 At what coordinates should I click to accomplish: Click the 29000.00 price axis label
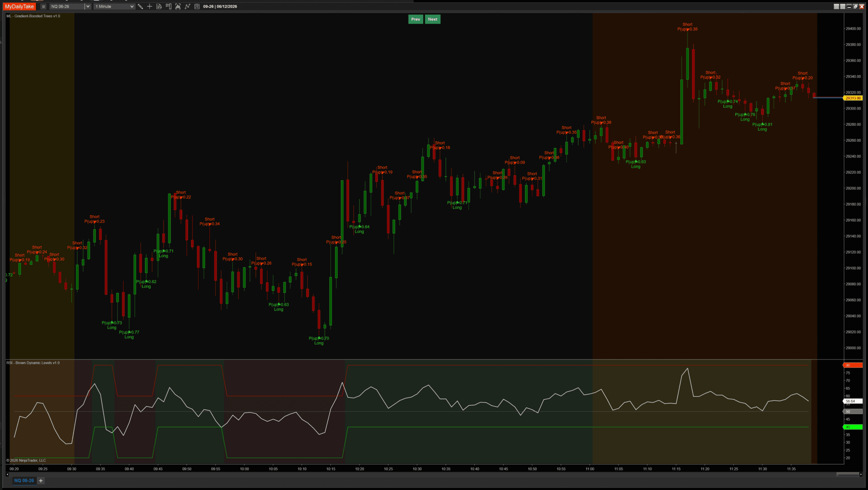tap(853, 348)
